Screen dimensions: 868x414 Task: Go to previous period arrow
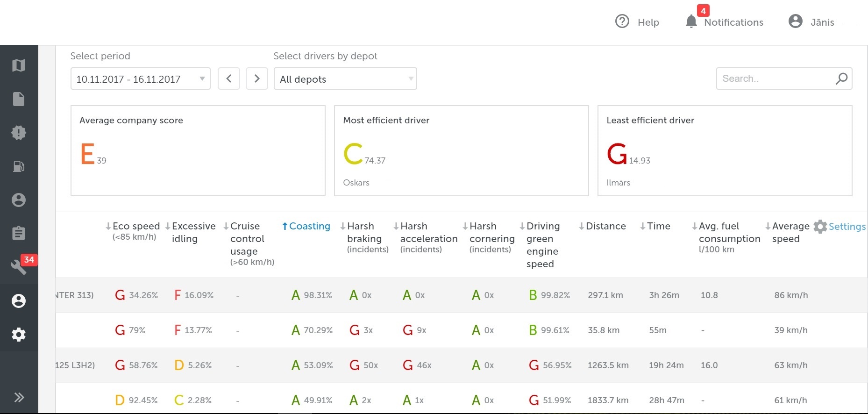click(x=229, y=79)
